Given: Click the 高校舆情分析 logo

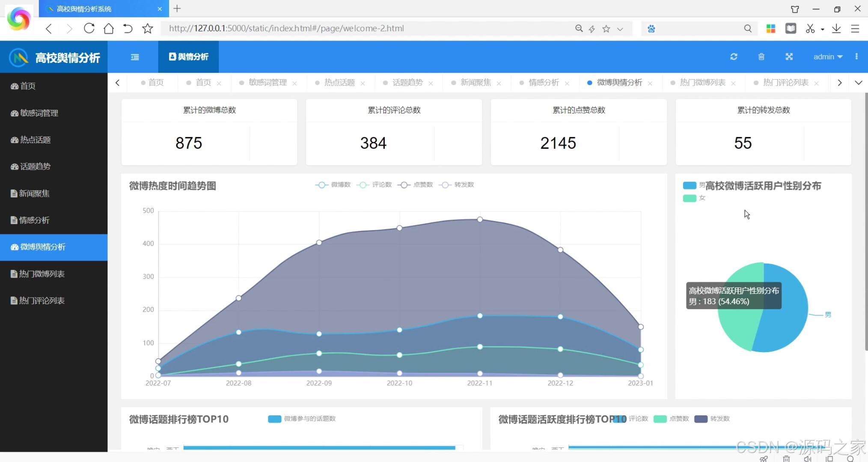Looking at the screenshot, I should point(55,57).
